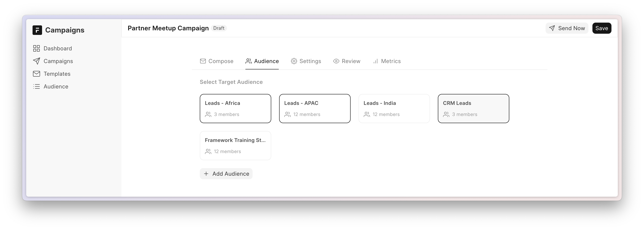Click the plus icon on Add Audience
Image resolution: width=644 pixels, height=230 pixels.
[x=206, y=174]
